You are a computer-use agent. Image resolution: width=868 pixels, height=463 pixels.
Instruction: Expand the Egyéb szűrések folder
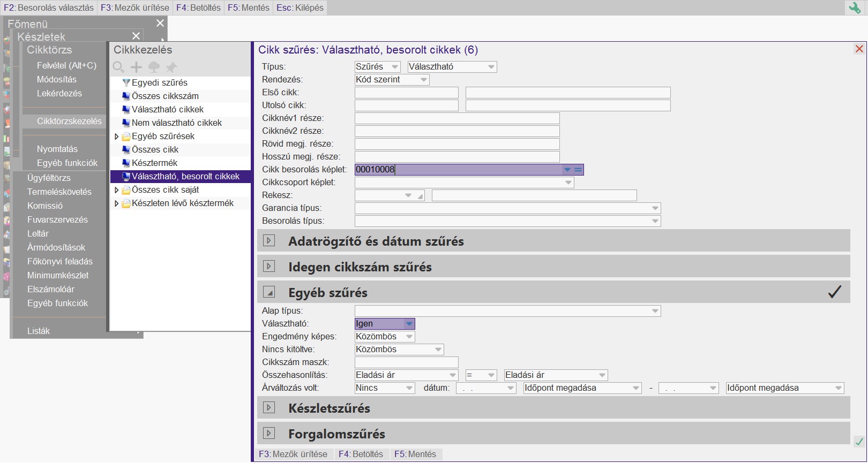pyautogui.click(x=116, y=136)
